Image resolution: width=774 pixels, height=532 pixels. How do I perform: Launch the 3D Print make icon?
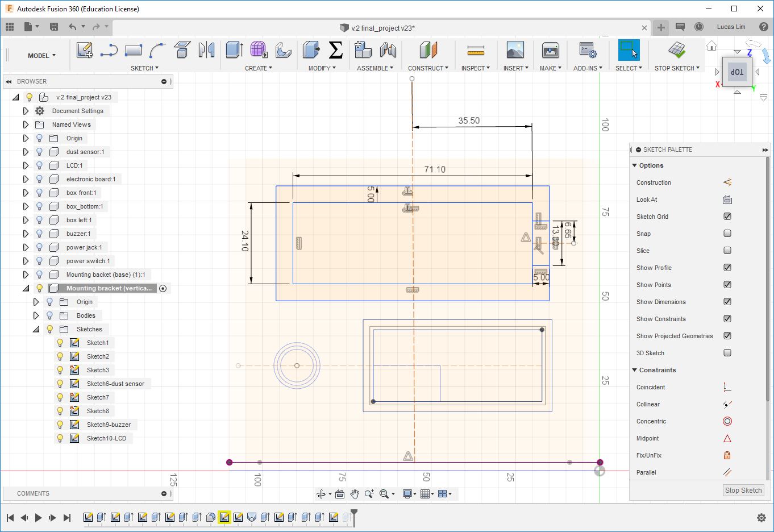[x=550, y=50]
